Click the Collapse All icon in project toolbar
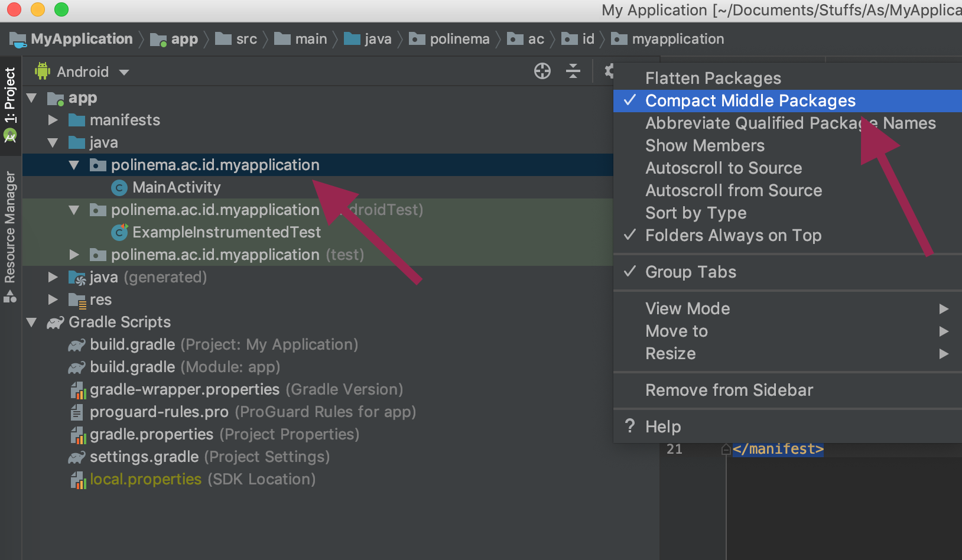The image size is (962, 560). (x=573, y=71)
